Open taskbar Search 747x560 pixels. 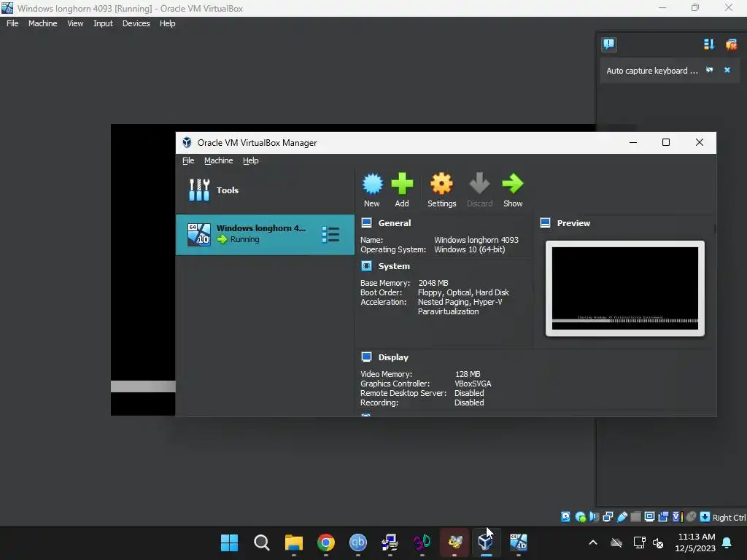click(x=262, y=542)
